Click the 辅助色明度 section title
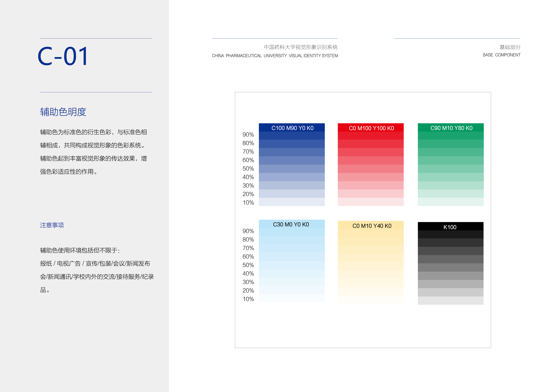This screenshot has height=392, width=555. coord(63,112)
